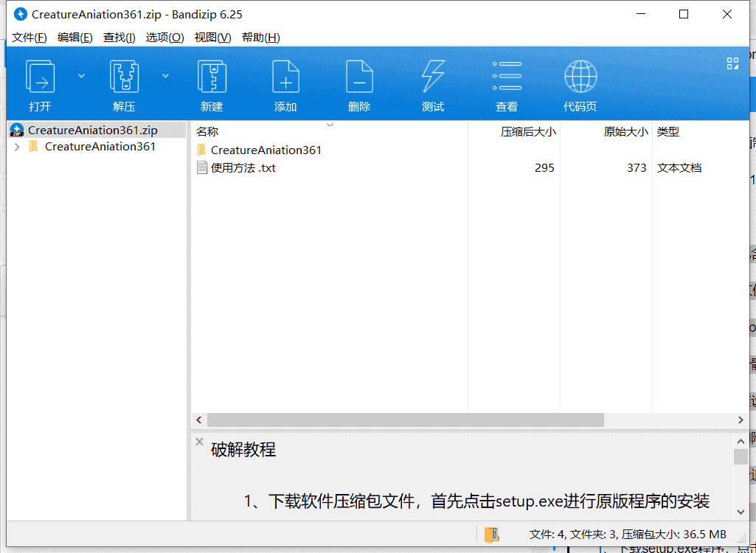Open the 选项(O) menu
This screenshot has height=553, width=756.
(165, 38)
